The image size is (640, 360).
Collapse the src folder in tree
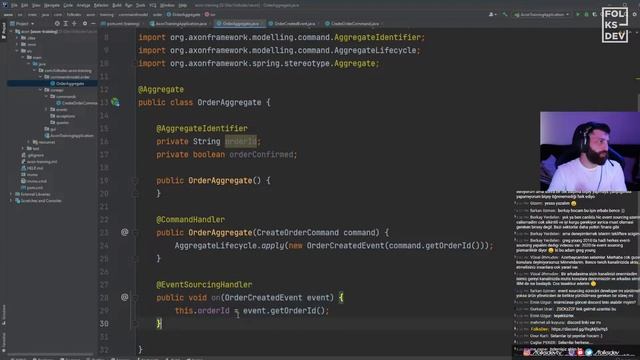point(17,51)
